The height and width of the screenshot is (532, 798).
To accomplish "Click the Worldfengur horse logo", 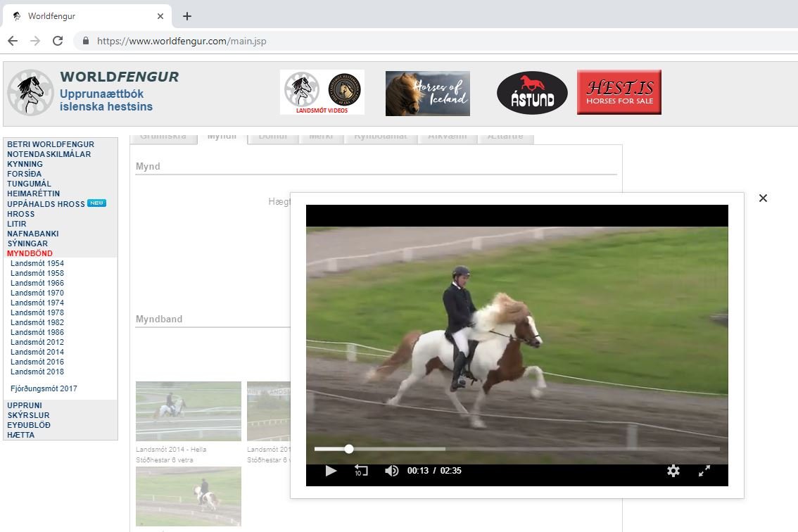I will 30,93.
